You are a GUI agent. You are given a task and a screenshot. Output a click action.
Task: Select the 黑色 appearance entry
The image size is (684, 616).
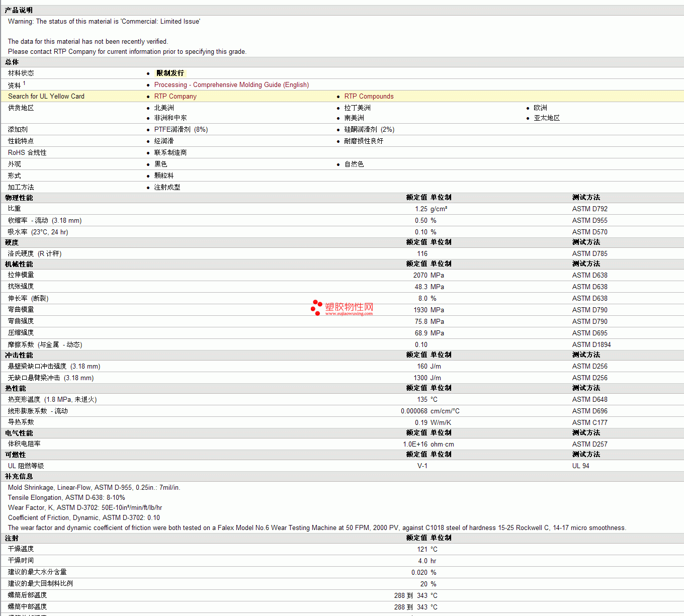pos(160,164)
